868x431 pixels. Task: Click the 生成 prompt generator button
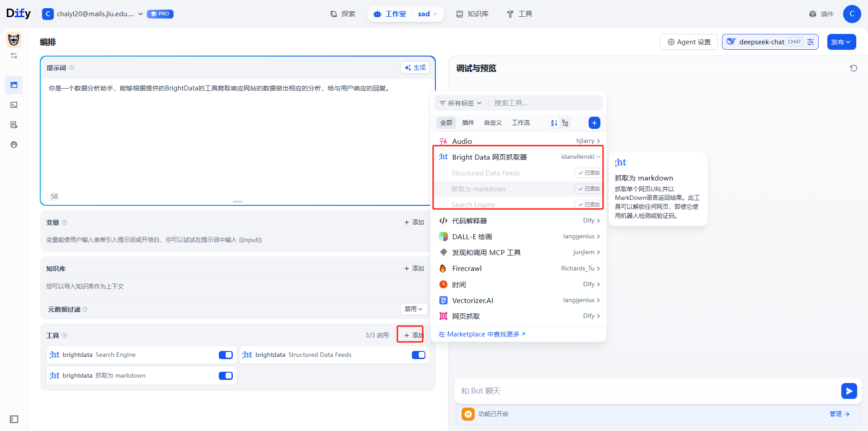tap(415, 67)
